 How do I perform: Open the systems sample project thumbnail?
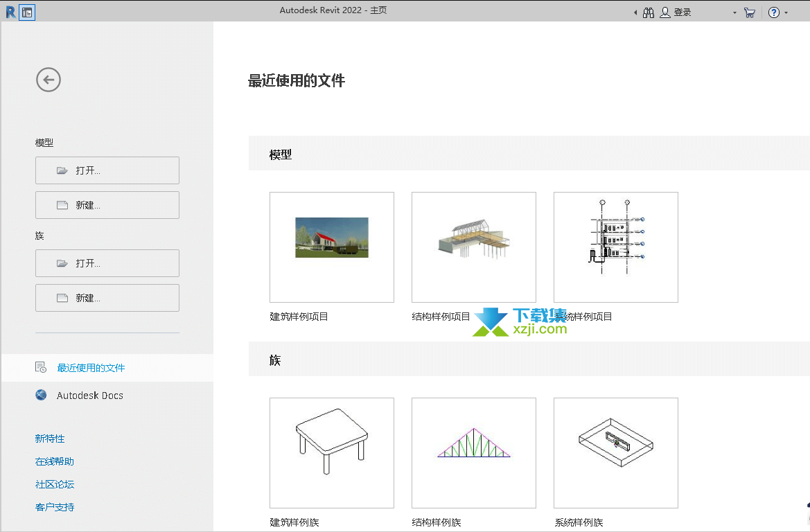616,247
